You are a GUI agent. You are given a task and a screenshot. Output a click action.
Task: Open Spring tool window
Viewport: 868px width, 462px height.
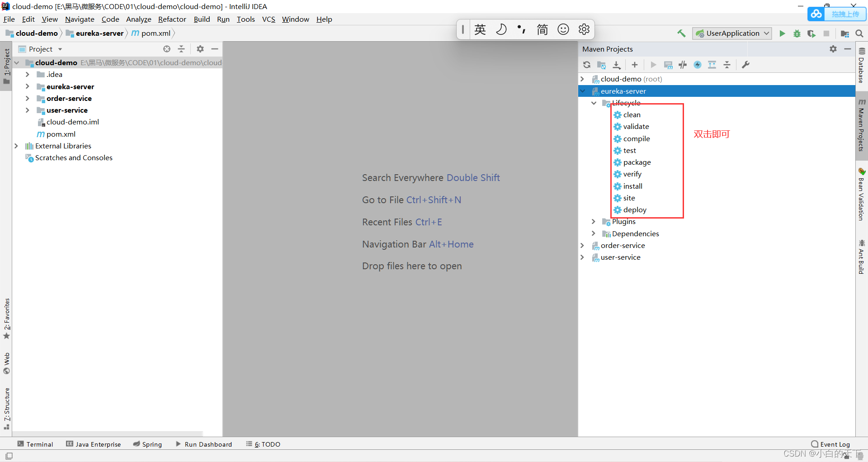pyautogui.click(x=147, y=444)
